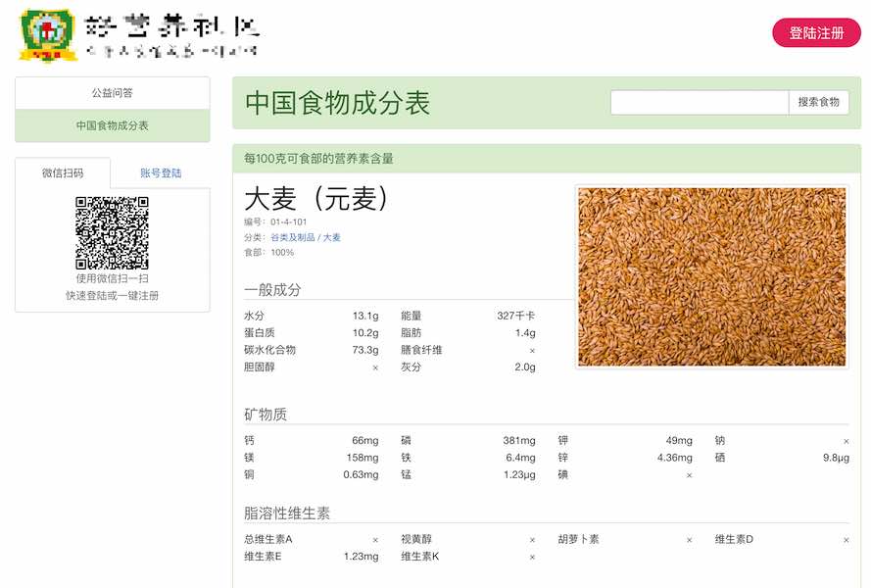The height and width of the screenshot is (588, 871).
Task: Click the 搜索食物 search button
Action: pyautogui.click(x=818, y=102)
